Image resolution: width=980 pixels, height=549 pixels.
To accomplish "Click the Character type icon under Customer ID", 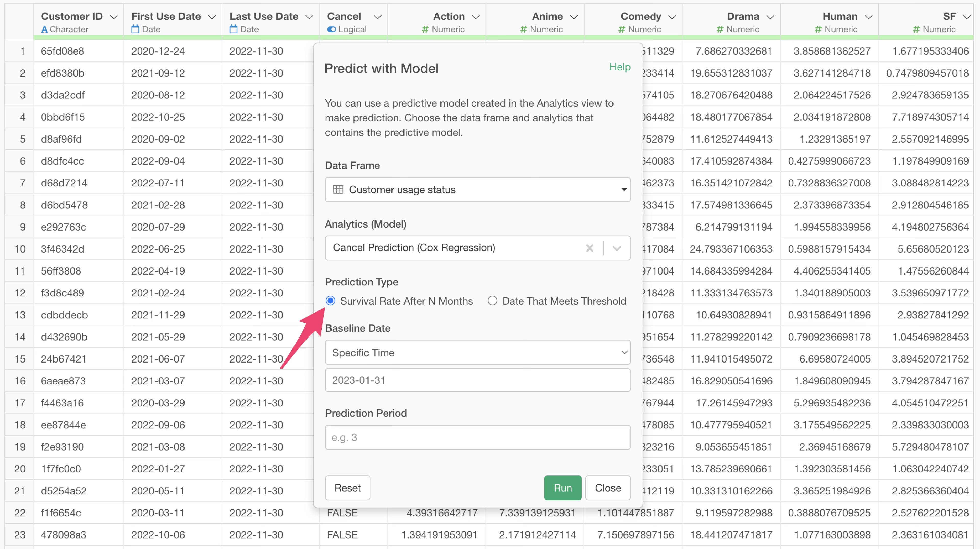I will pos(44,29).
